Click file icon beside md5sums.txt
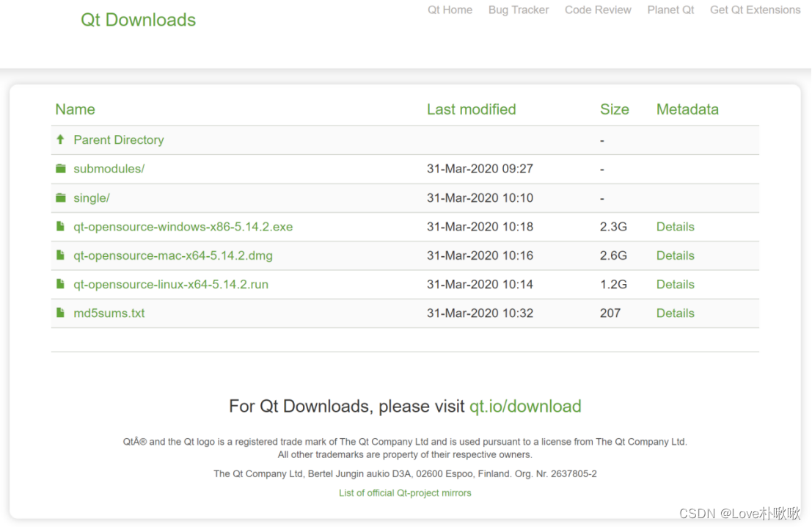The image size is (812, 527). coord(61,313)
